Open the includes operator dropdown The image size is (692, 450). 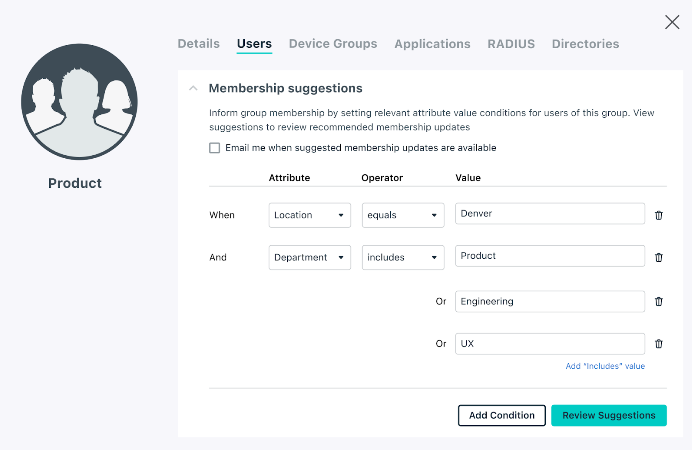point(403,257)
